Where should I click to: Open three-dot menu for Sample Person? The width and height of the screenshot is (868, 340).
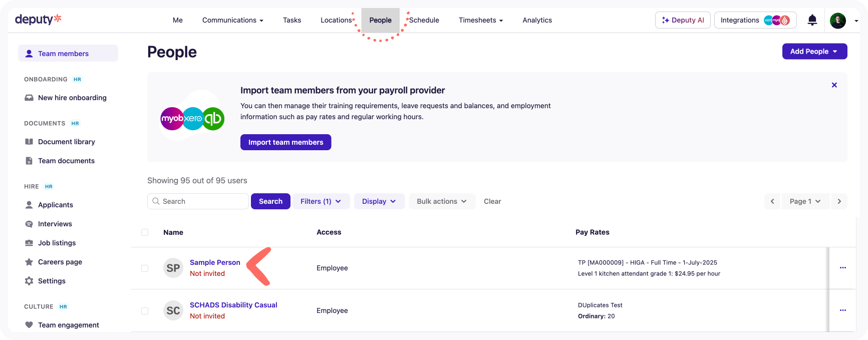coord(842,268)
